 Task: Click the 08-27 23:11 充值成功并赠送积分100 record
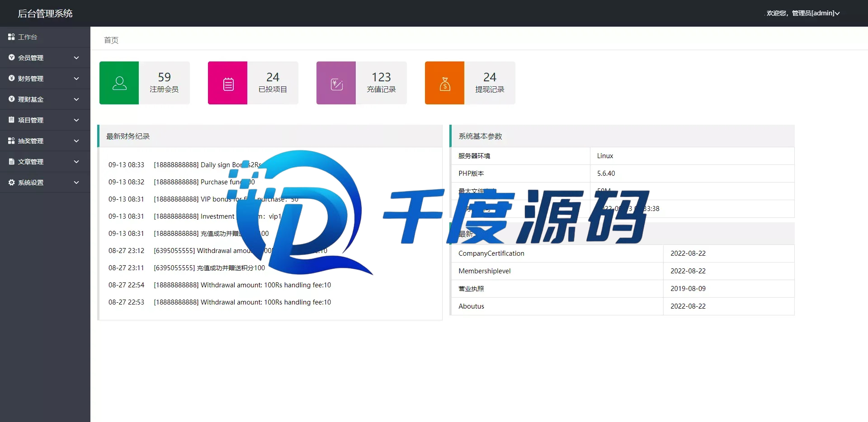pyautogui.click(x=187, y=268)
